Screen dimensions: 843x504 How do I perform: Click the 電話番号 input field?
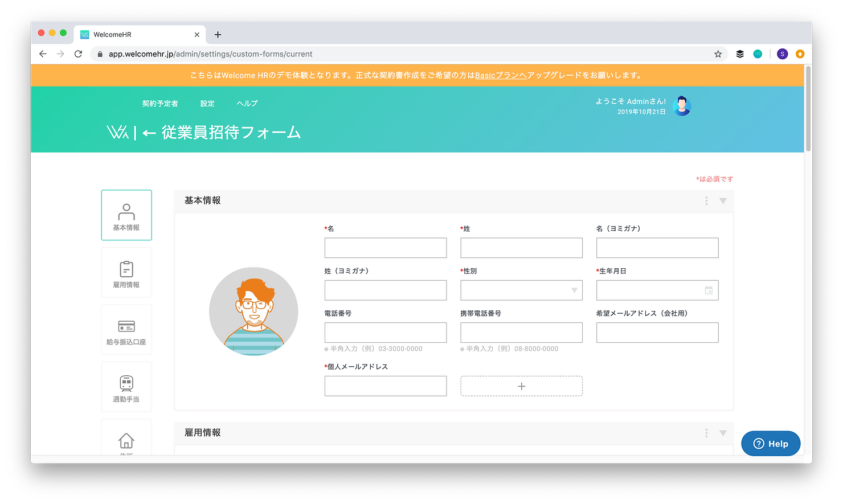tap(386, 333)
